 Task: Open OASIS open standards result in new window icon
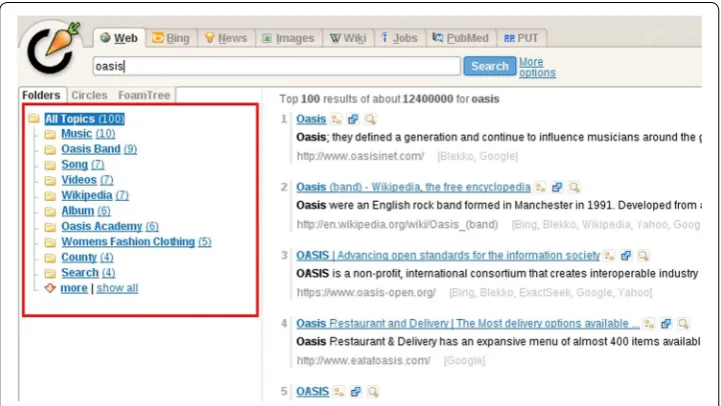(626, 256)
